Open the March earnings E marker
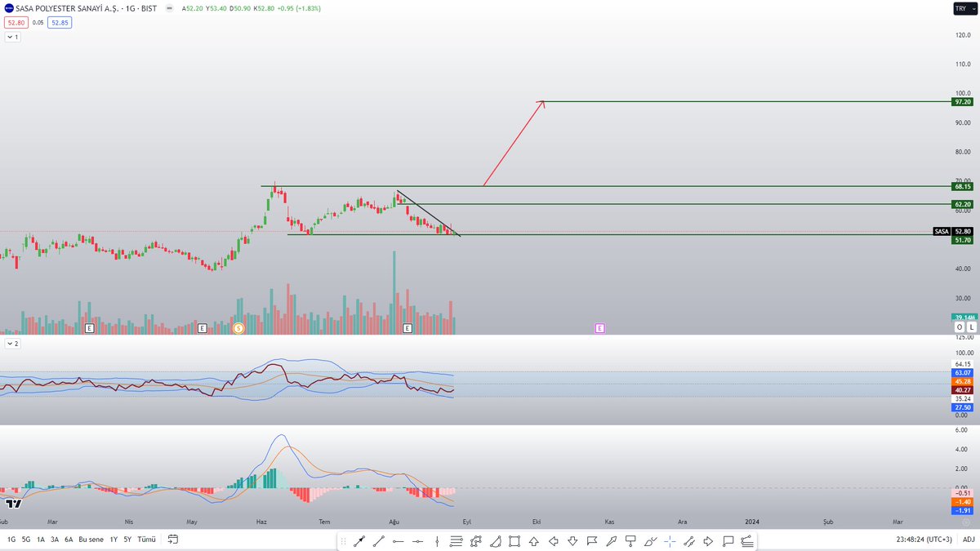This screenshot has width=980, height=551. tap(90, 328)
